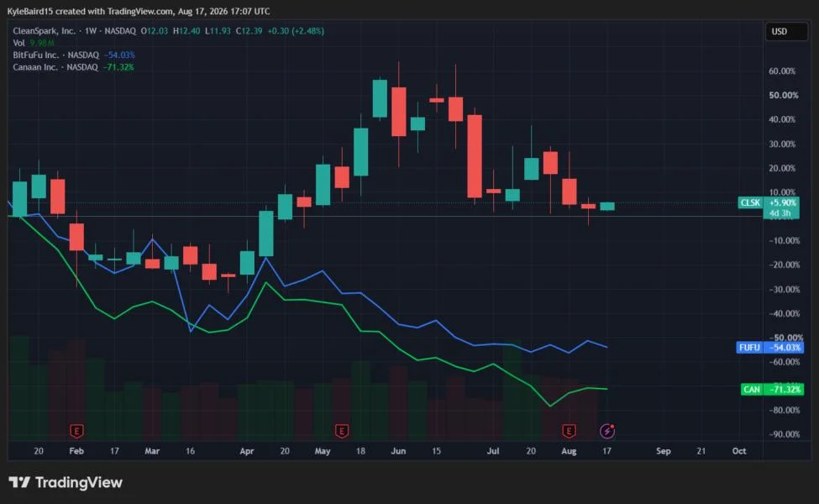The image size is (819, 504).
Task: Click the CLSK +5.90% price label
Action: point(768,202)
